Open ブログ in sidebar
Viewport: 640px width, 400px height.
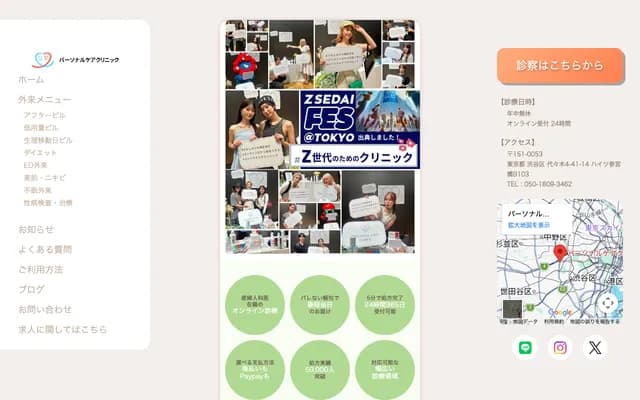[31, 289]
